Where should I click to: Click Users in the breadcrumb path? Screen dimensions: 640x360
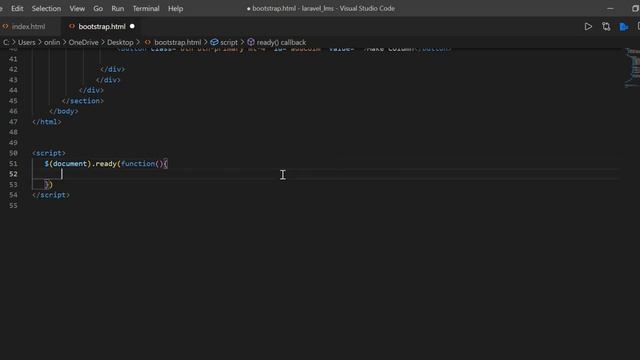[x=27, y=42]
